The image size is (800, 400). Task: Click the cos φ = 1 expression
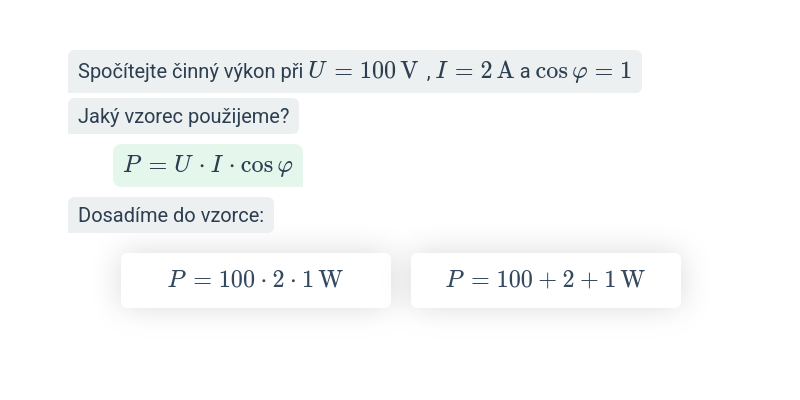point(583,72)
